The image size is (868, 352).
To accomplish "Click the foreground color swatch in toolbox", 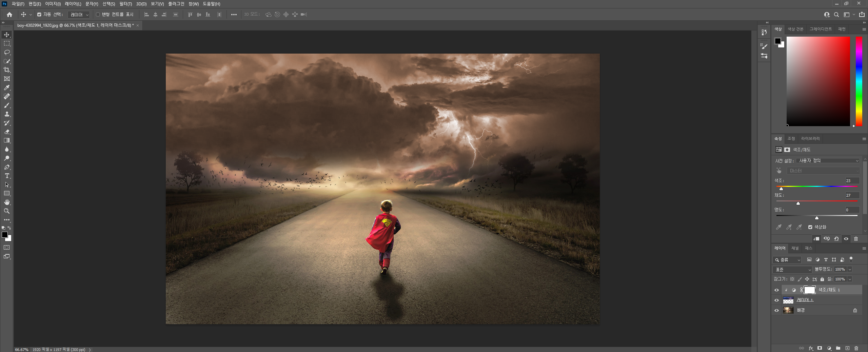I will point(5,235).
